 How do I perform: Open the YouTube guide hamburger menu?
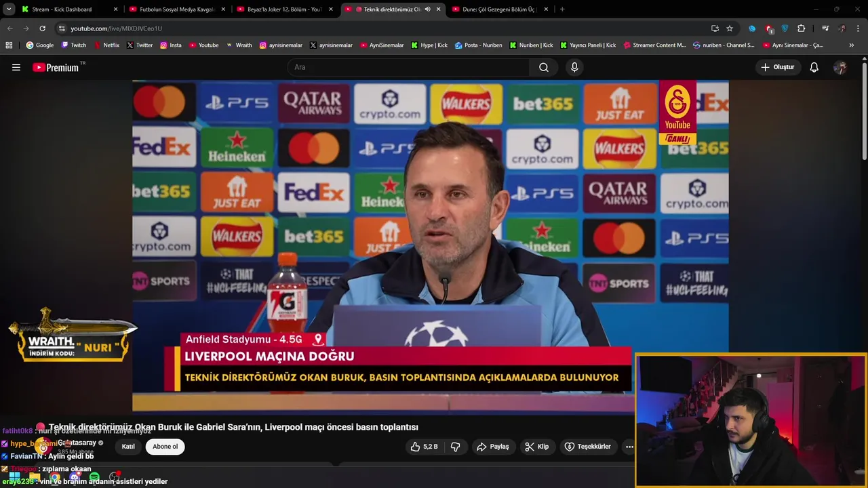(x=16, y=67)
